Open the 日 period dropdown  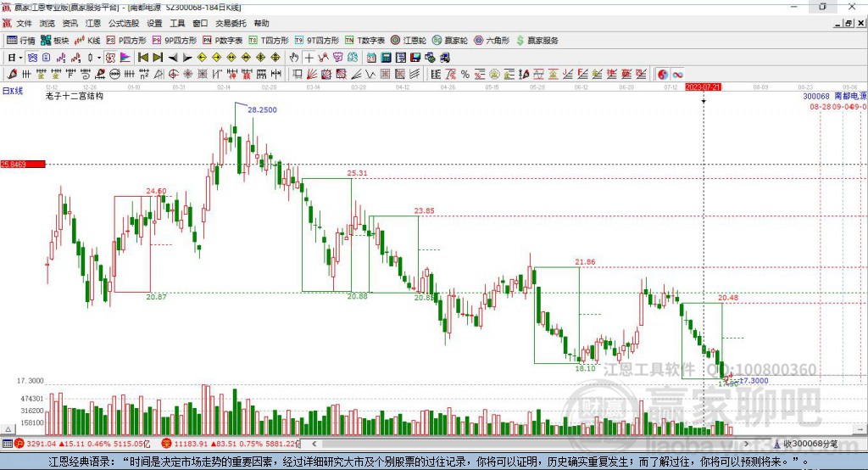(15, 58)
